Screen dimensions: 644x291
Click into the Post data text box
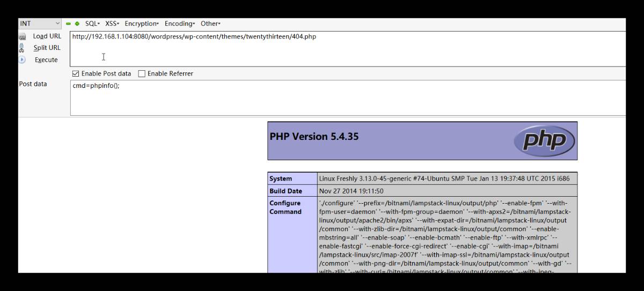pos(348,98)
